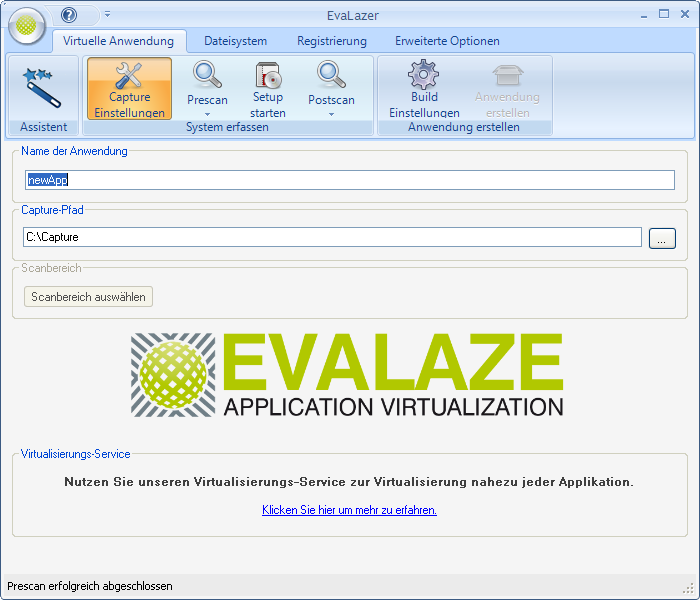Click the Capture-Pfad input field
Viewport: 700px width, 600px height.
click(332, 237)
